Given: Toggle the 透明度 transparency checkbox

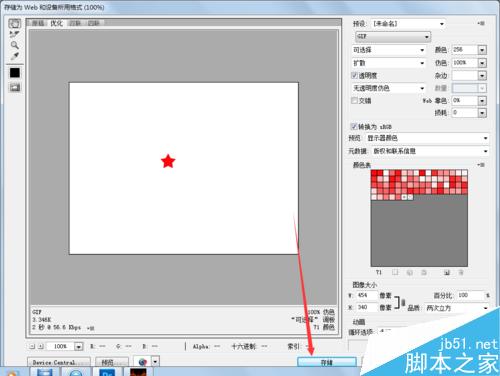Looking at the screenshot, I should tap(355, 75).
